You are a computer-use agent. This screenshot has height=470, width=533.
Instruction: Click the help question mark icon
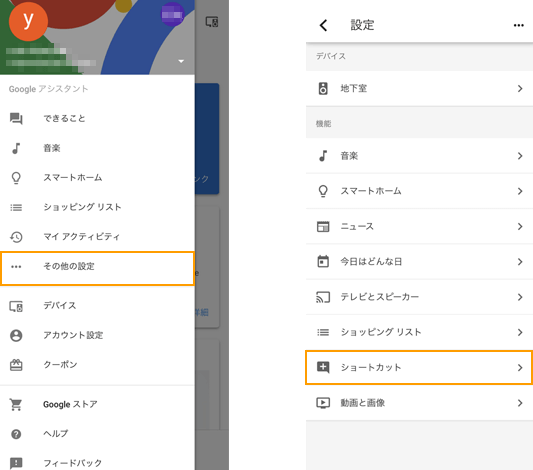coord(16,434)
